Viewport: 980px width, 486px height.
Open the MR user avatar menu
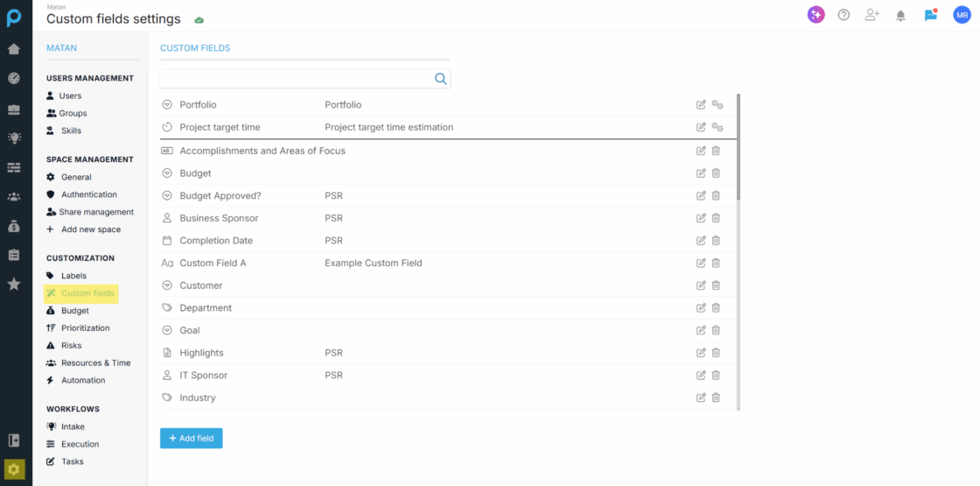pos(962,15)
